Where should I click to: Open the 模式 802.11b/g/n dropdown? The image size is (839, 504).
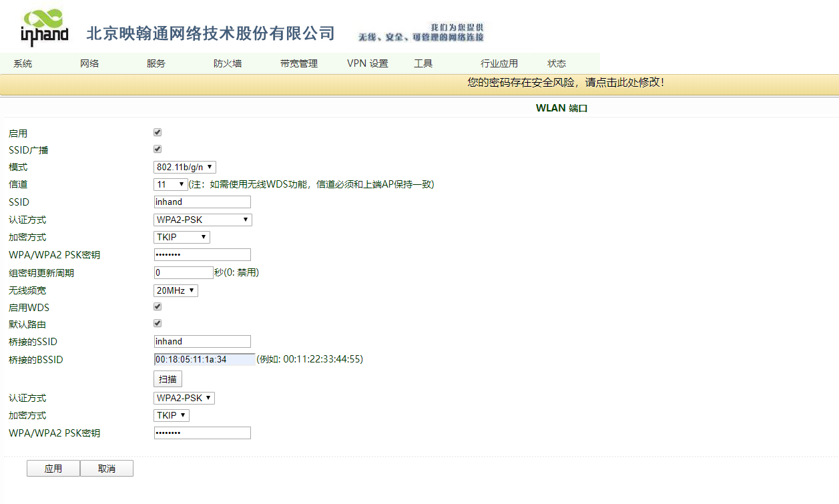(x=185, y=167)
